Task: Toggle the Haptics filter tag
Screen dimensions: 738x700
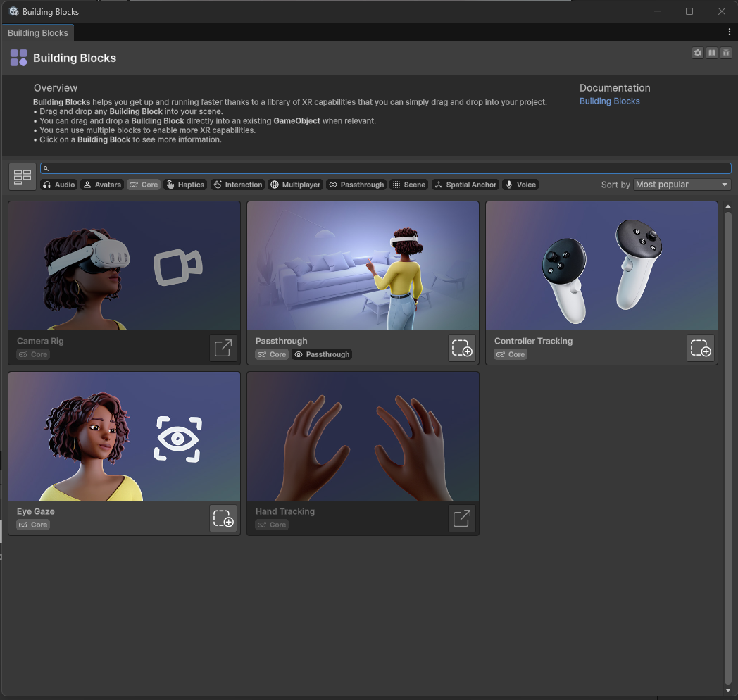Action: (x=185, y=185)
